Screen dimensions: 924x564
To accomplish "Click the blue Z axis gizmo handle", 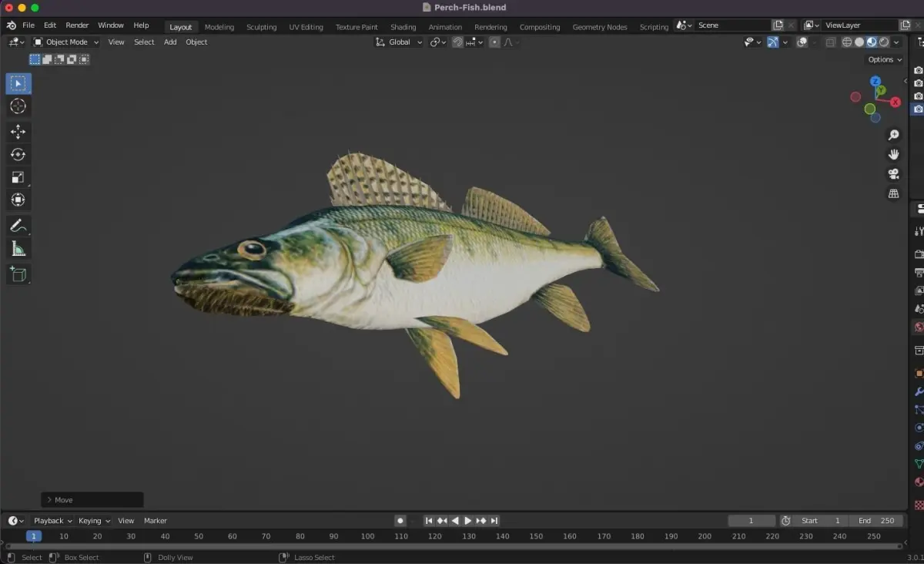I will 875,81.
